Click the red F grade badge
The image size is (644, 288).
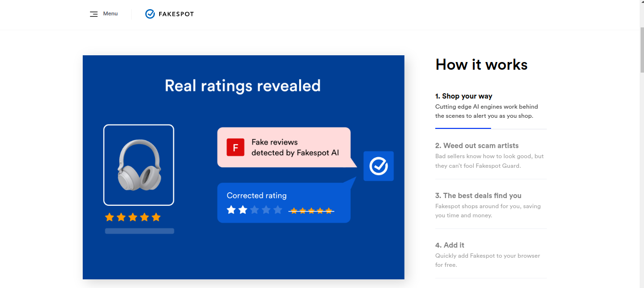coord(236,147)
